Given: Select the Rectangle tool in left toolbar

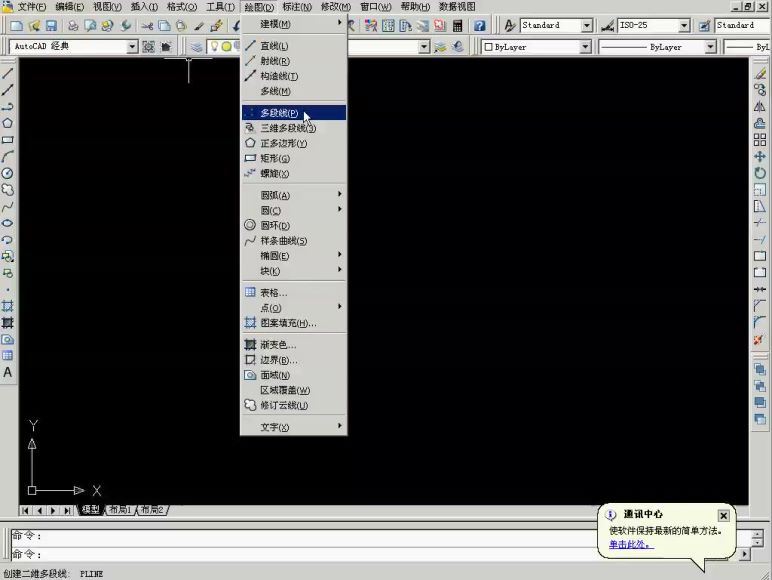Looking at the screenshot, I should [x=7, y=140].
